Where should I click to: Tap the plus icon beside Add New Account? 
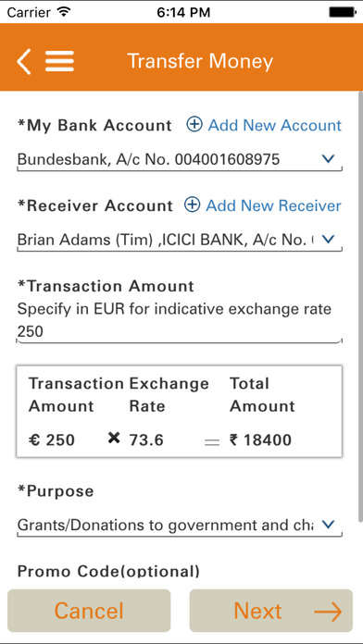[194, 124]
